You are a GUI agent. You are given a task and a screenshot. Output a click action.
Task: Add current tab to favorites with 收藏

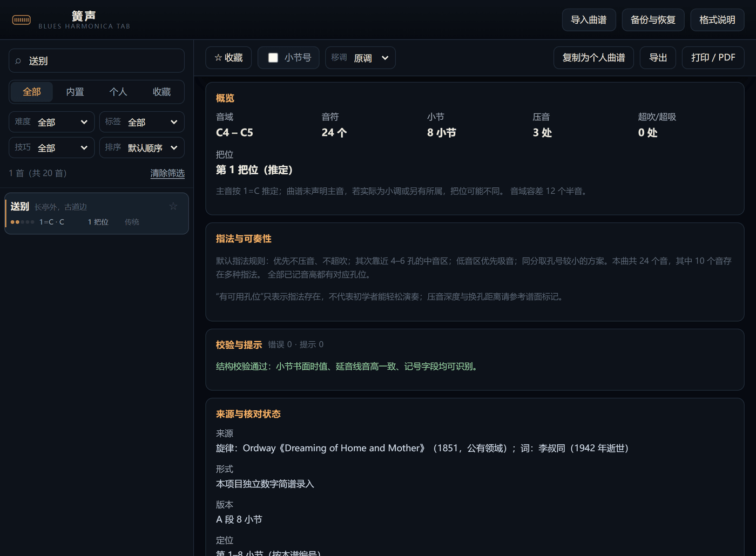tap(228, 58)
